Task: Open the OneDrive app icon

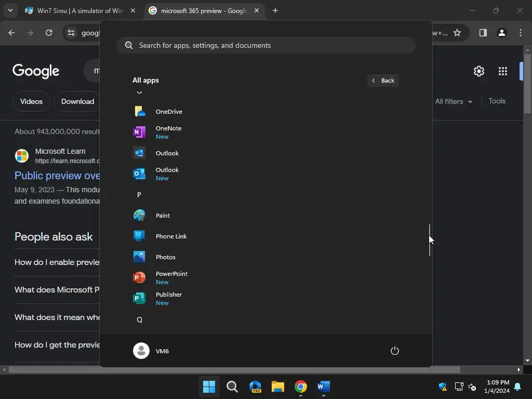Action: (139, 112)
